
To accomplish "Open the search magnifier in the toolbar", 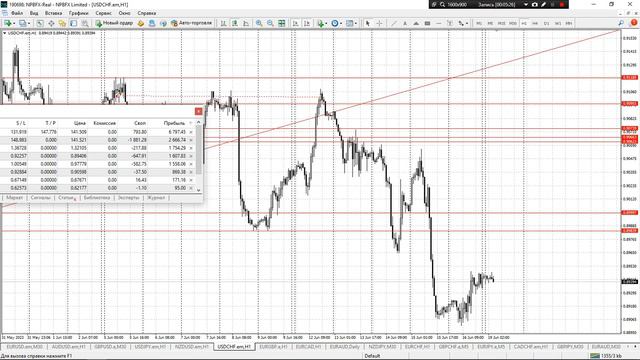I will (x=621, y=23).
